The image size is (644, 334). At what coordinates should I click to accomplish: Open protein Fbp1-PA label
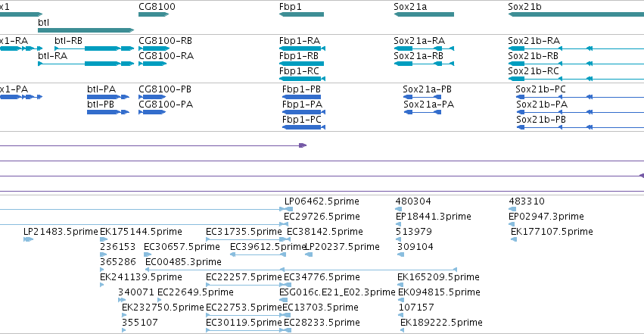[x=302, y=105]
